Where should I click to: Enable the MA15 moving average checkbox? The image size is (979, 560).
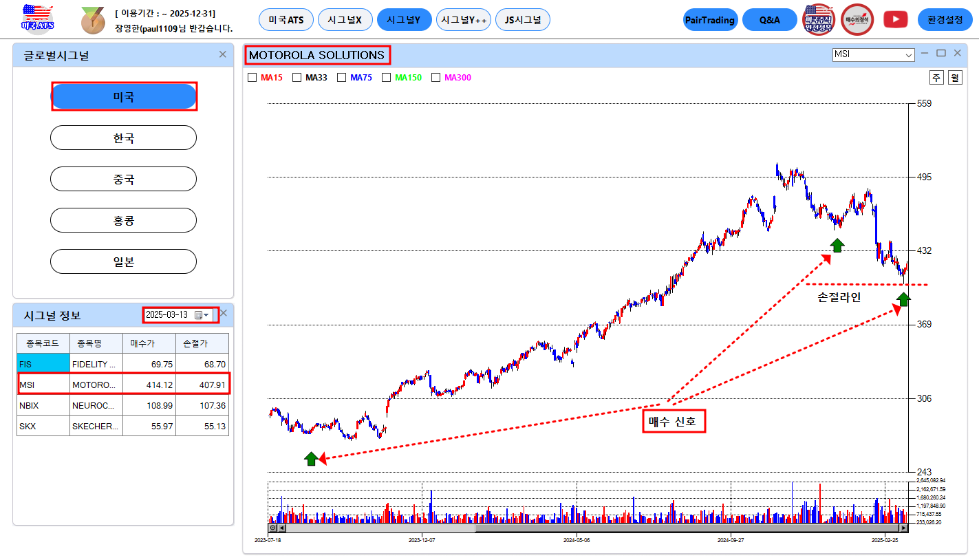click(252, 78)
